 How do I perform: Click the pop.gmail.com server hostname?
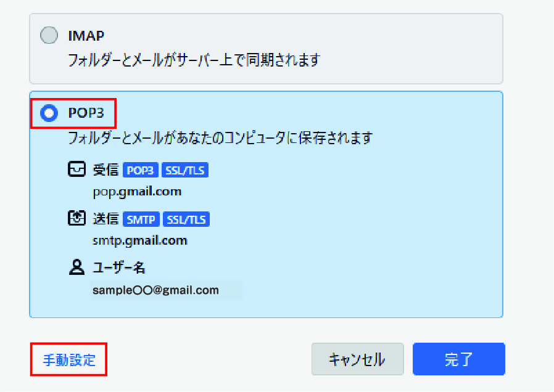click(x=137, y=191)
